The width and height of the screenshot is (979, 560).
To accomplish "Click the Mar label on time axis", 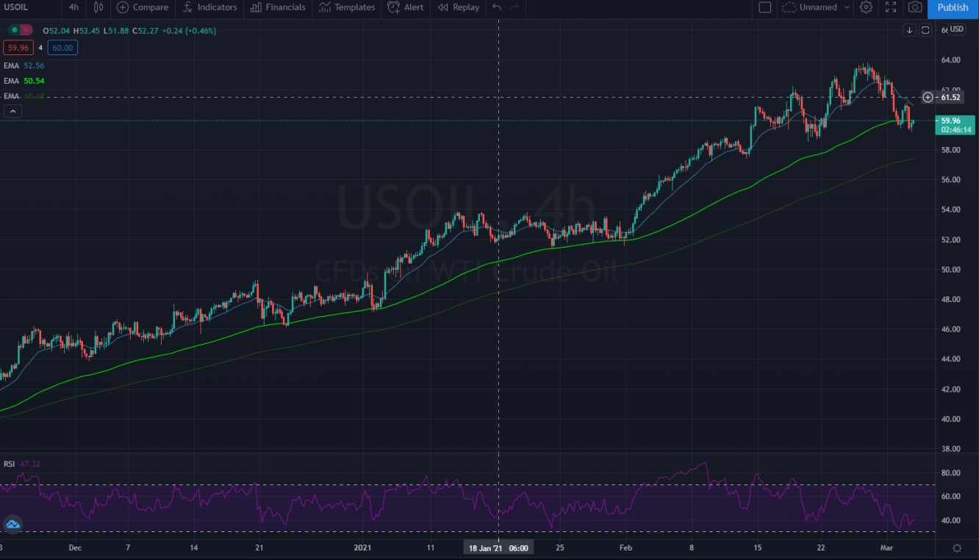I will (x=887, y=548).
